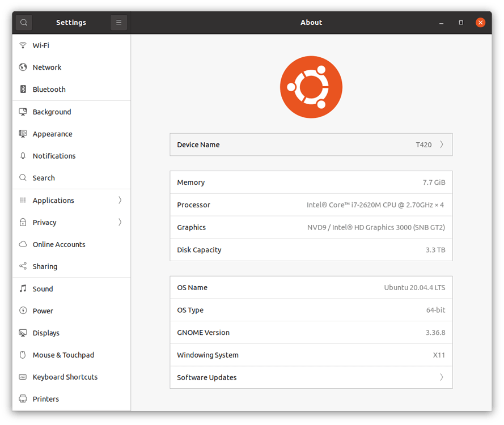This screenshot has height=425, width=504.
Task: Click the Printers icon in the sidebar
Action: tap(23, 399)
